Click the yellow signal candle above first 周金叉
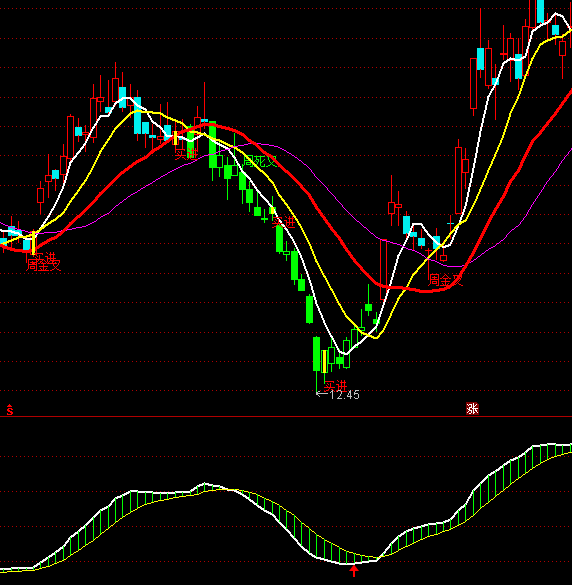Screen dimensions: 572x585 pos(34,242)
